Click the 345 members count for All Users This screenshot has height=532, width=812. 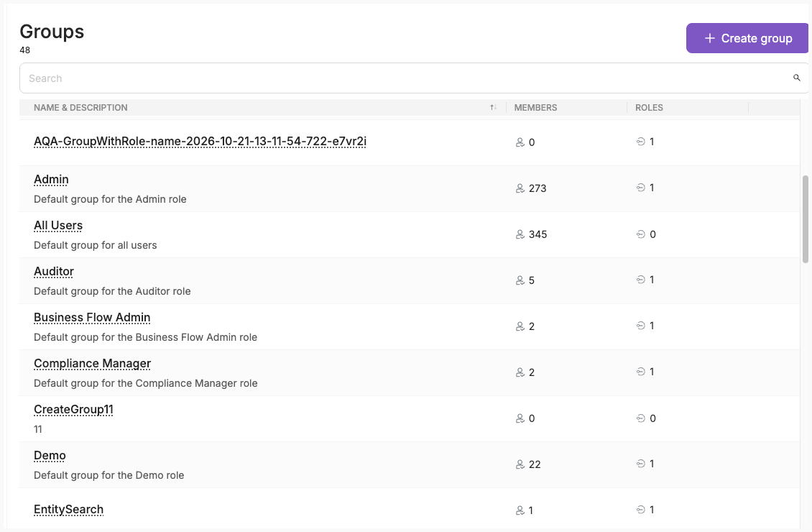click(538, 234)
